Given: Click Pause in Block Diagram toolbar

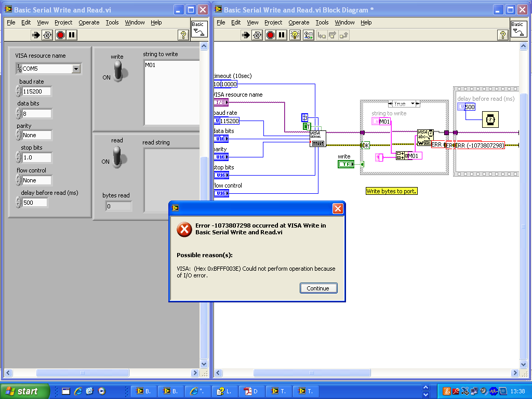Looking at the screenshot, I should point(282,35).
